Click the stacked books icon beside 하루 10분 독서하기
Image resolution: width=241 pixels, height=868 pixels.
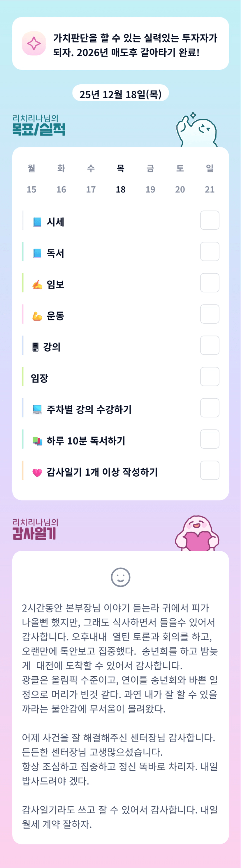(x=37, y=441)
